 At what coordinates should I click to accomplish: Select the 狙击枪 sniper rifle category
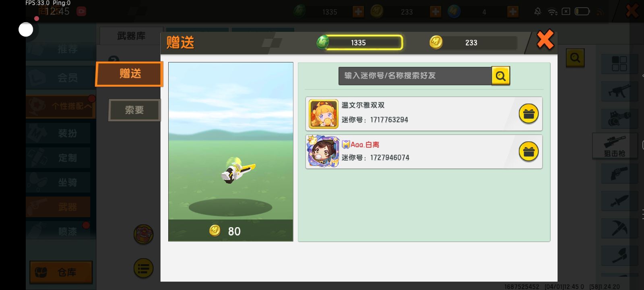(x=615, y=146)
